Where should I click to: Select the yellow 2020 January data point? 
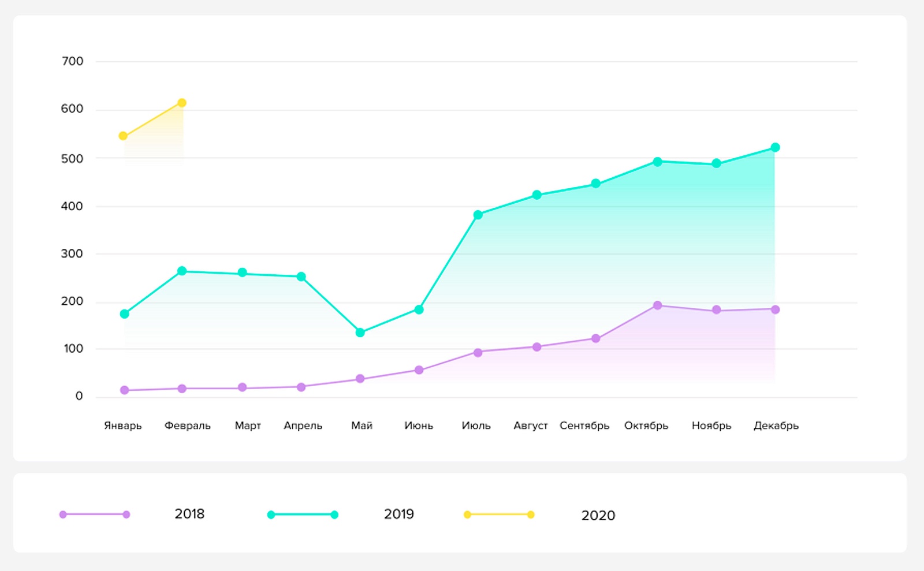[x=123, y=136]
